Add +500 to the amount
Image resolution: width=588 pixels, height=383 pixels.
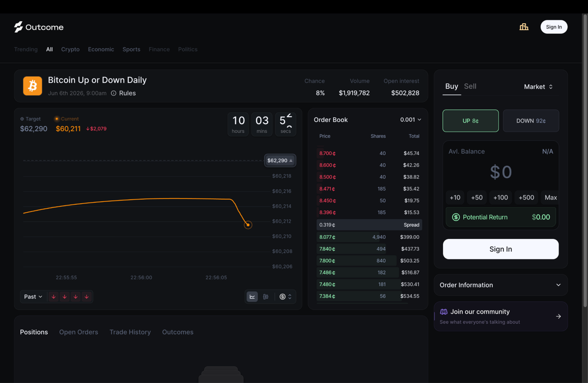[x=526, y=198]
